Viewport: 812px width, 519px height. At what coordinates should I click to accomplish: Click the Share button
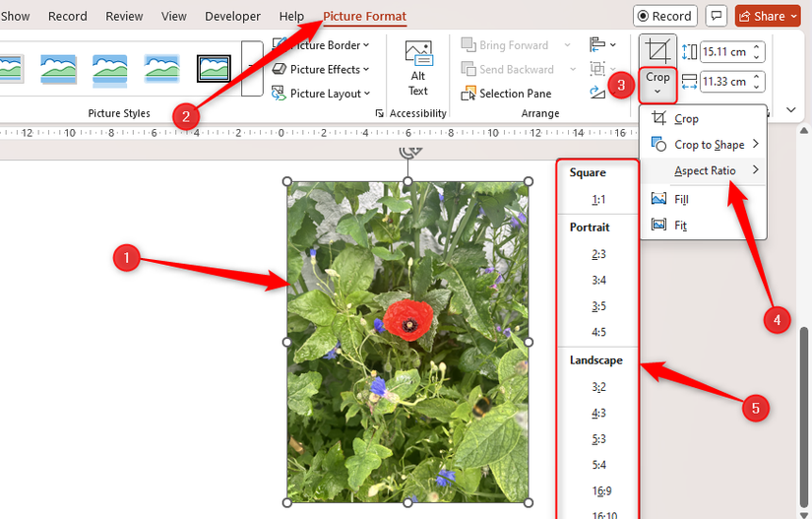(x=768, y=16)
